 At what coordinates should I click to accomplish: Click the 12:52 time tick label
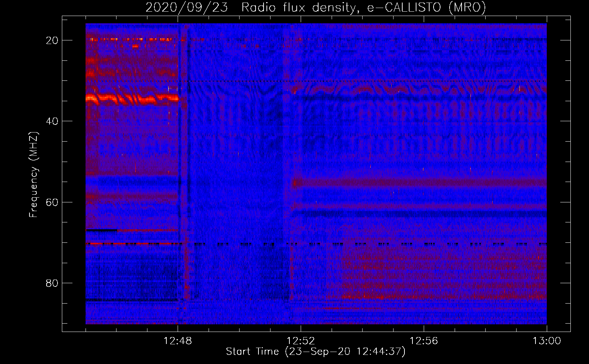click(x=301, y=341)
